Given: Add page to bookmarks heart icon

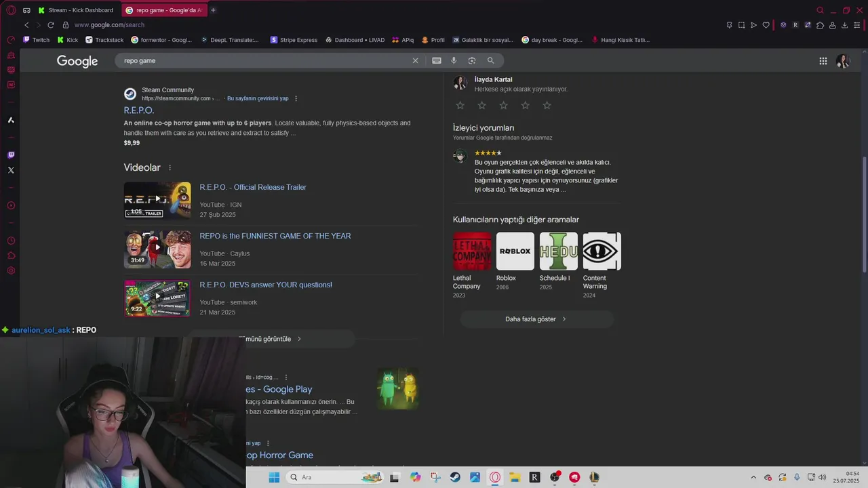Looking at the screenshot, I should tap(766, 25).
